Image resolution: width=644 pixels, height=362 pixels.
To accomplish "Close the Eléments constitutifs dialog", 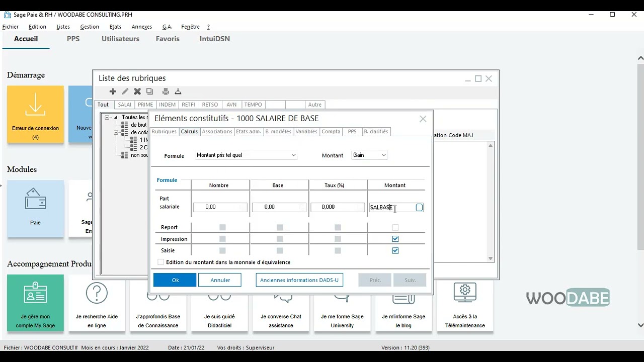I will 423,119.
